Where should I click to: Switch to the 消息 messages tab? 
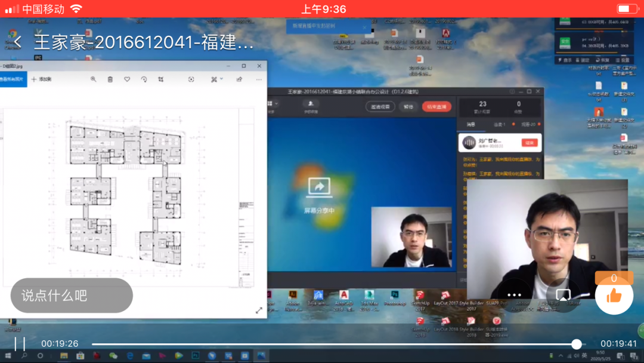coord(471,125)
